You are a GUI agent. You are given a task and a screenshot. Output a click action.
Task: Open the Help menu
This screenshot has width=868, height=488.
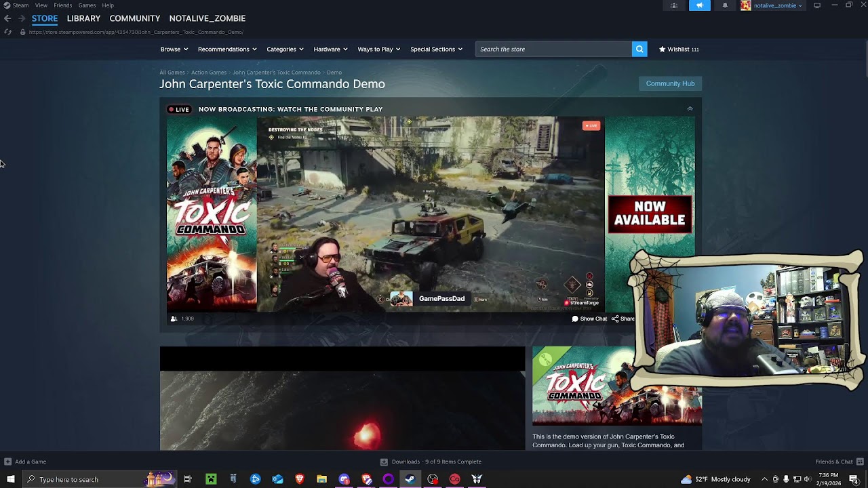[108, 5]
